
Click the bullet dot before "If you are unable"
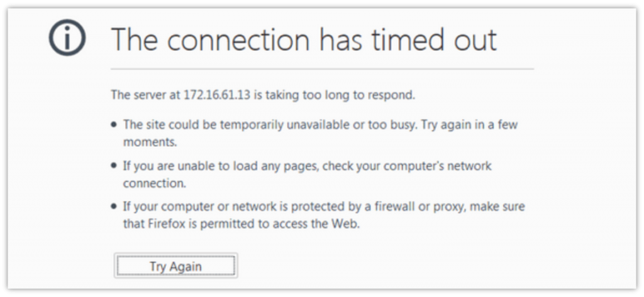click(114, 166)
